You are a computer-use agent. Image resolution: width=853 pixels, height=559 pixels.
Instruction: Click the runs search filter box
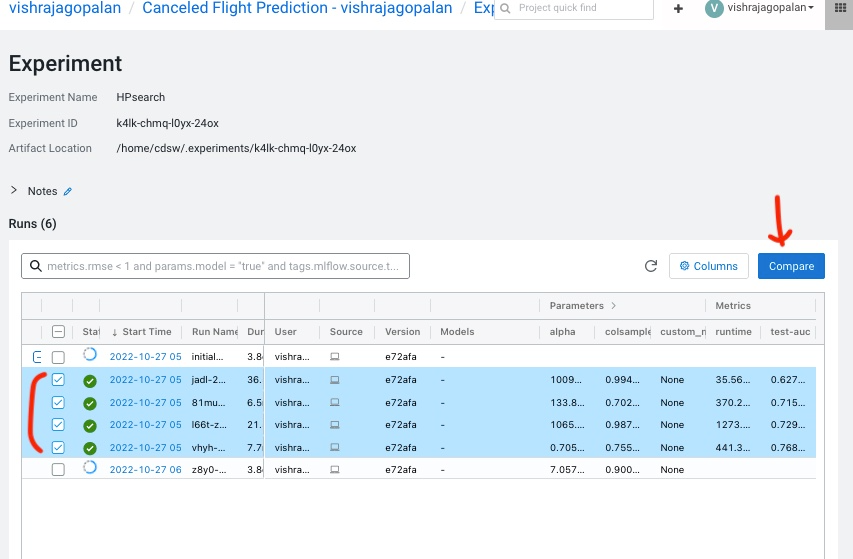pos(215,266)
